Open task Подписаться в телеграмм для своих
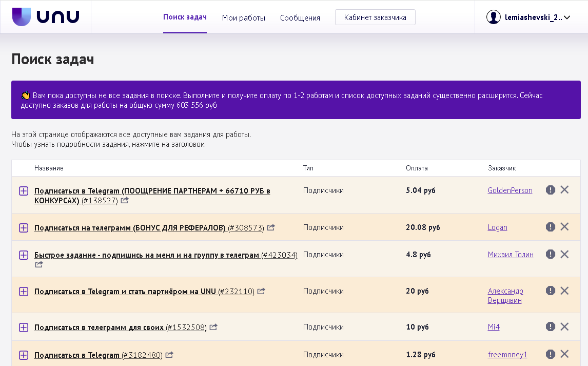This screenshot has height=366, width=588. point(120,328)
